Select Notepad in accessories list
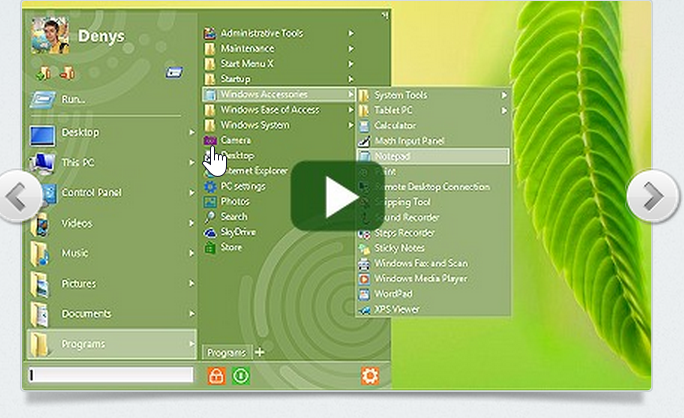The image size is (684, 418). pyautogui.click(x=433, y=156)
